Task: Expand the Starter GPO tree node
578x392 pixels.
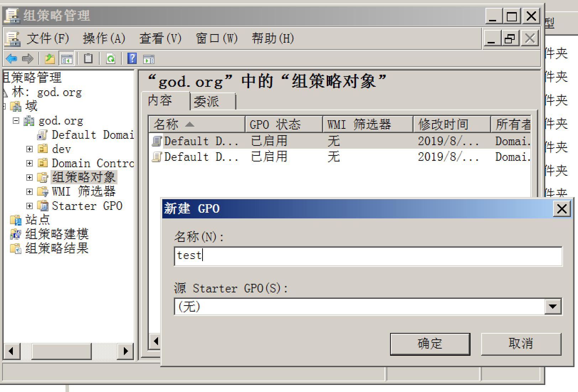Action: pos(30,206)
